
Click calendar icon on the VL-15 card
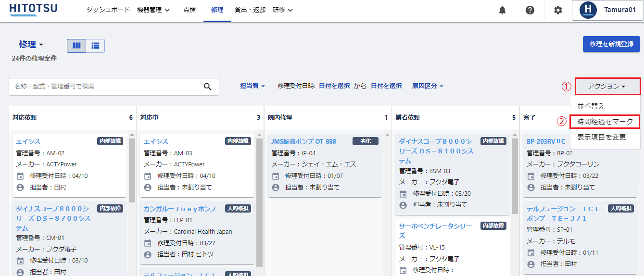(x=403, y=270)
